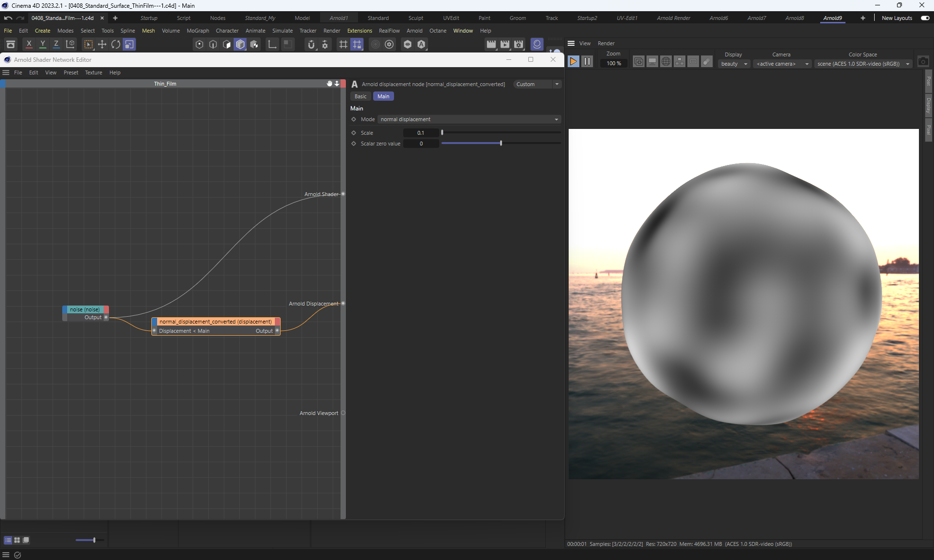Open the Color Space dropdown
Screen dimensions: 934x560
[862, 64]
